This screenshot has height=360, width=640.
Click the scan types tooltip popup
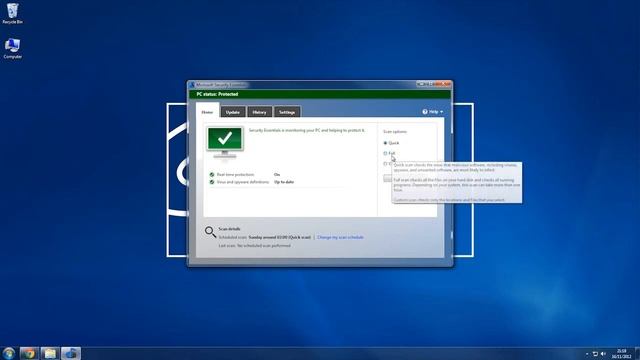(x=457, y=182)
